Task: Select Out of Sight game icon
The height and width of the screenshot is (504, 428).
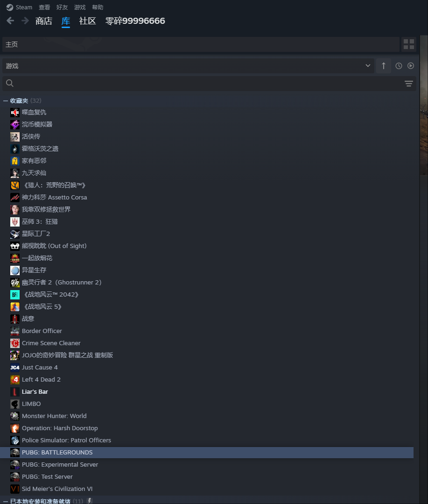Action: [x=15, y=246]
